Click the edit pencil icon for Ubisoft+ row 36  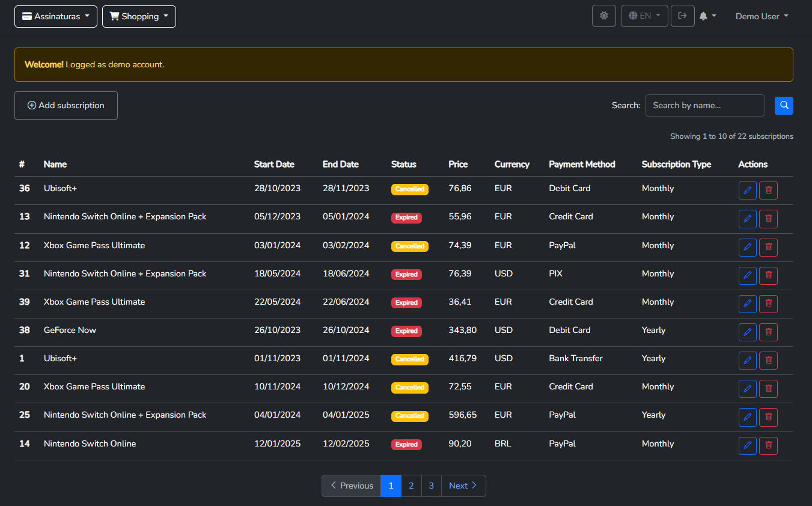[x=747, y=191]
